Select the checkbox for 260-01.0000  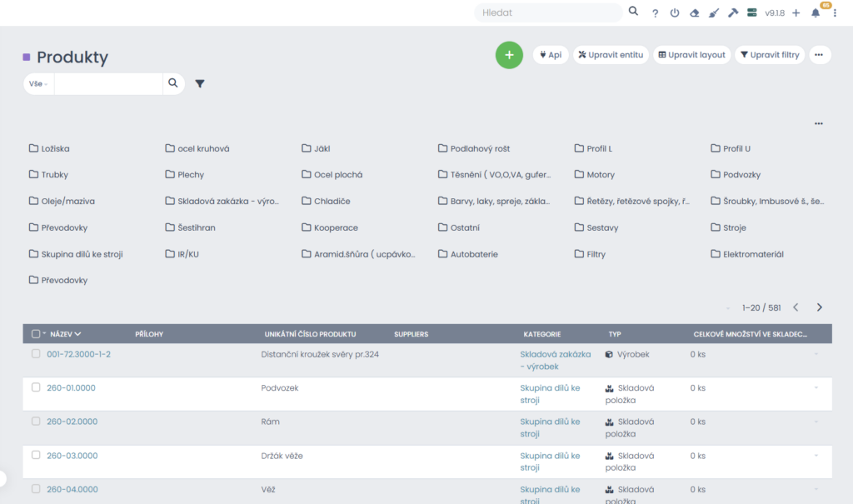click(36, 387)
